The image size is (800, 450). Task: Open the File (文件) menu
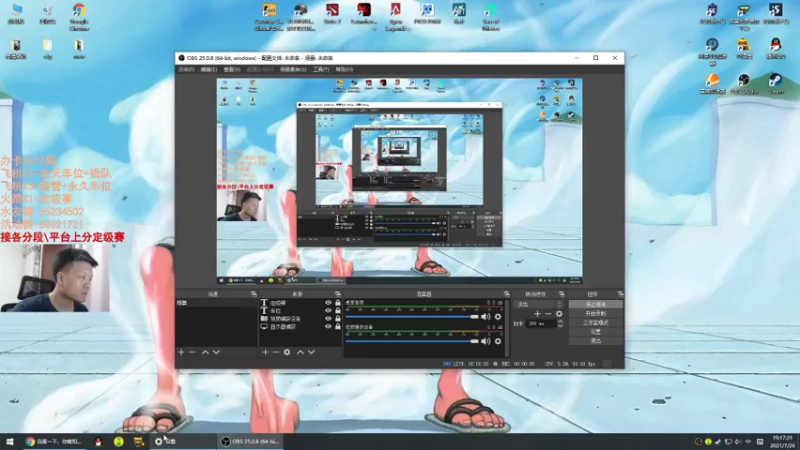click(186, 69)
